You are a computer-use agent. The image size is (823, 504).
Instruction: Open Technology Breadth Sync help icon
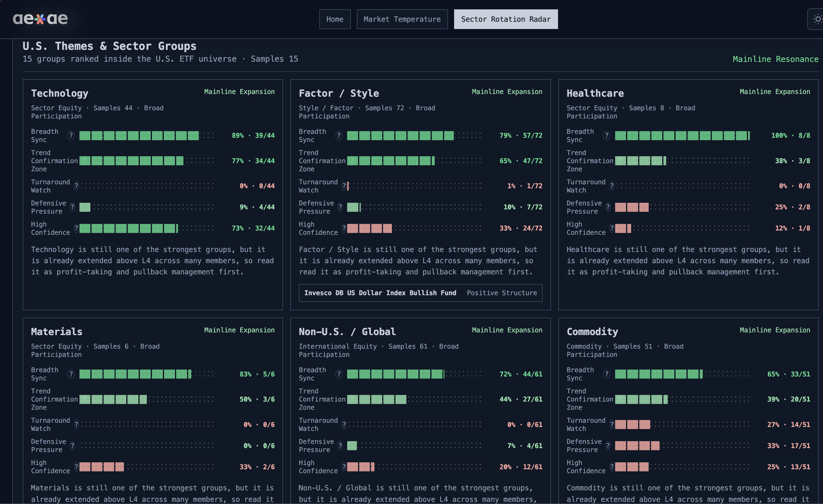point(71,136)
